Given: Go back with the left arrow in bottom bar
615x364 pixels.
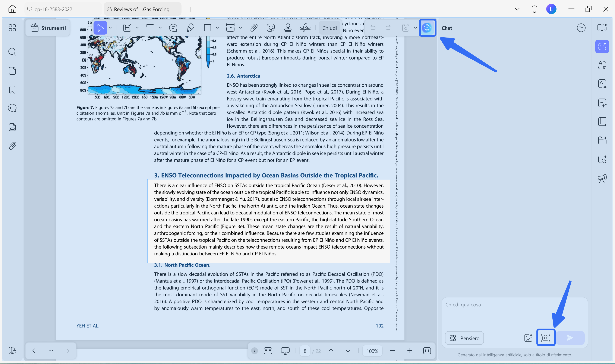Looking at the screenshot, I should [x=34, y=351].
